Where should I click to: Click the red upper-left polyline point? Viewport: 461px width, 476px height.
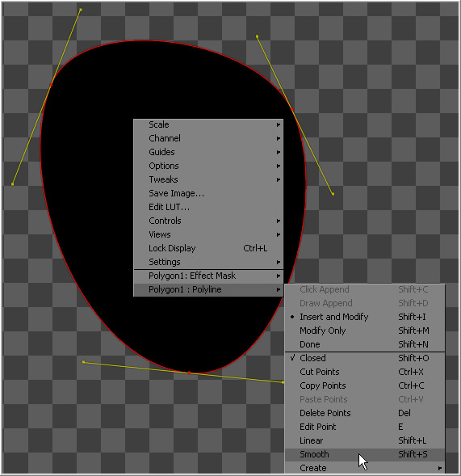point(51,85)
